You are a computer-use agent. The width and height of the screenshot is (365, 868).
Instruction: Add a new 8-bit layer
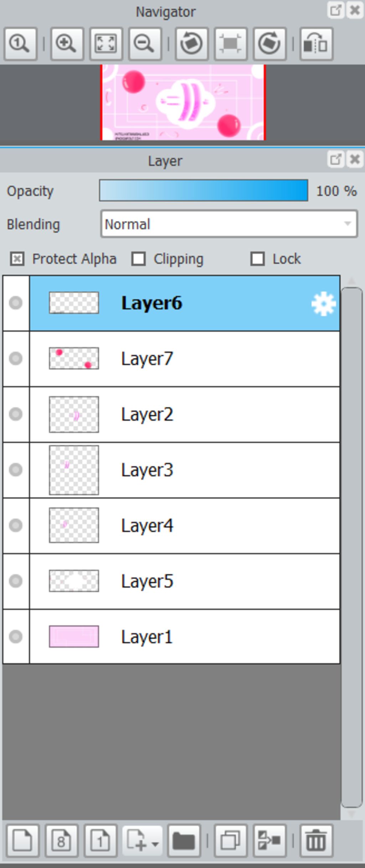click(x=61, y=841)
